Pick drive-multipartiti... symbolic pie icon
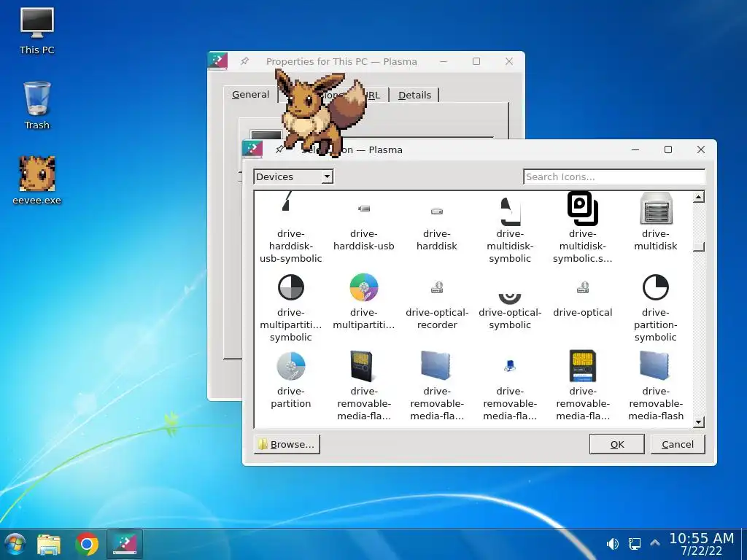Viewport: 747px width, 560px height. point(290,307)
